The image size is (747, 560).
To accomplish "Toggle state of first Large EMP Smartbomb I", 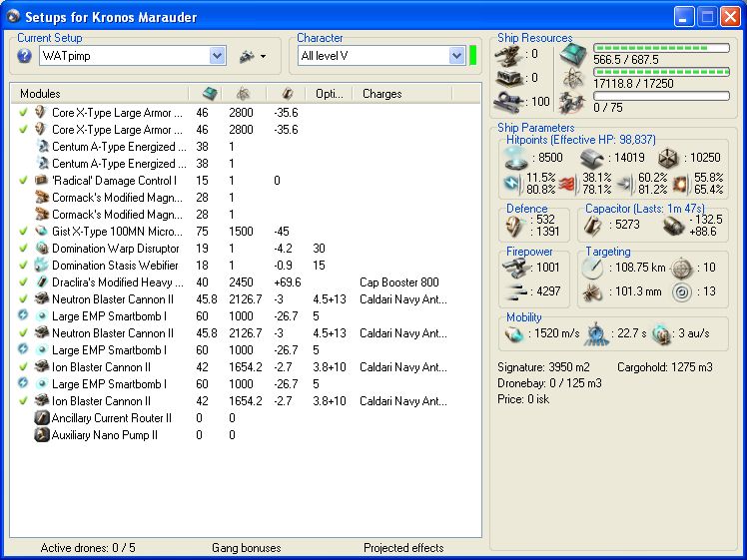I will point(23,316).
